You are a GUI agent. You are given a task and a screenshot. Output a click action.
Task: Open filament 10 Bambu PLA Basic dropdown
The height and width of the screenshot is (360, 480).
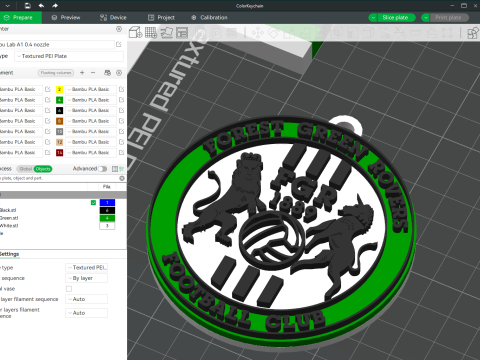tap(91, 131)
